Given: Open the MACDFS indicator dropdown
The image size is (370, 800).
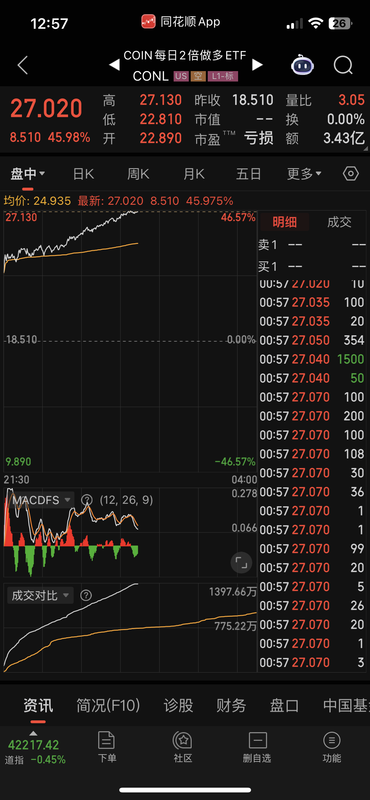Looking at the screenshot, I should pyautogui.click(x=42, y=499).
